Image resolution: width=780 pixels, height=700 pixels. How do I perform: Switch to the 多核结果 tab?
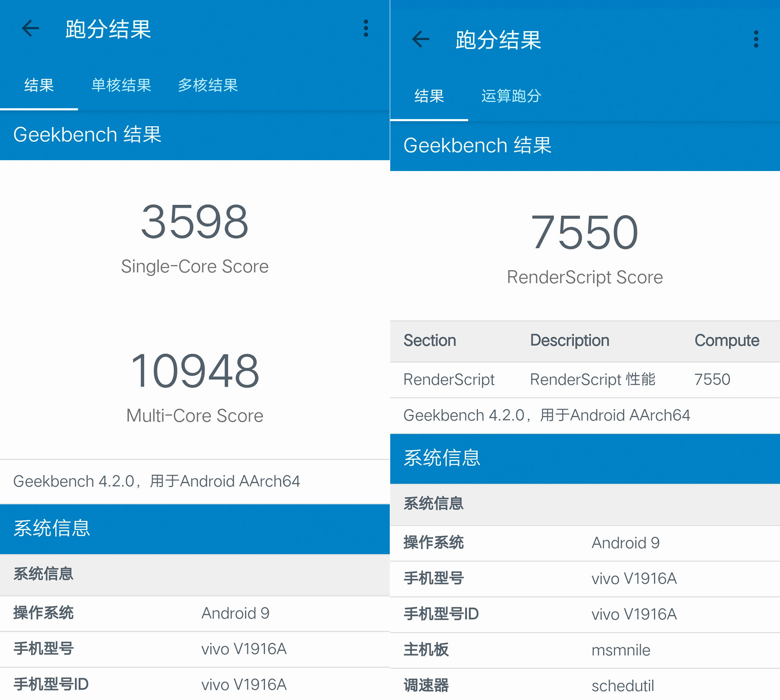[x=207, y=85]
